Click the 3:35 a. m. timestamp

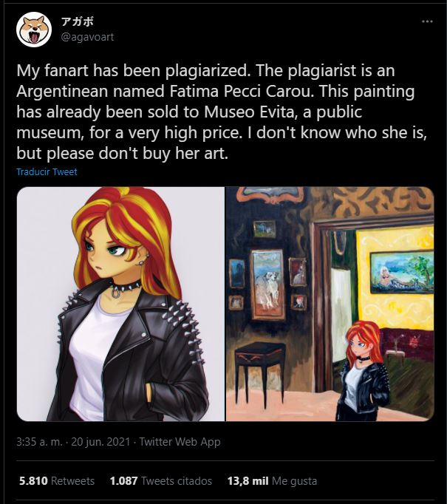click(x=39, y=442)
